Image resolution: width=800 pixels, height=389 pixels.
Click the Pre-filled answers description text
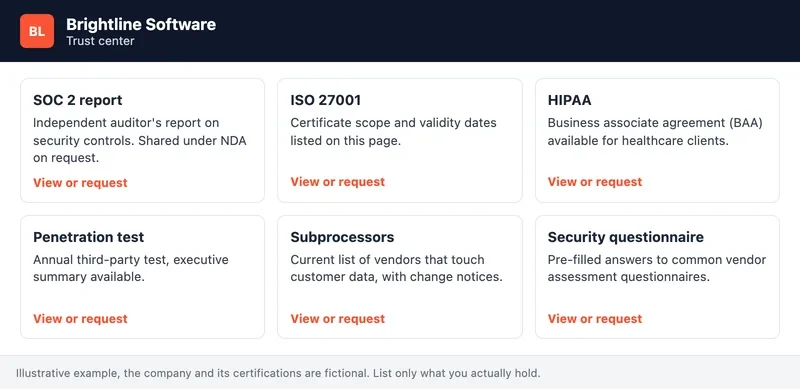tap(657, 269)
